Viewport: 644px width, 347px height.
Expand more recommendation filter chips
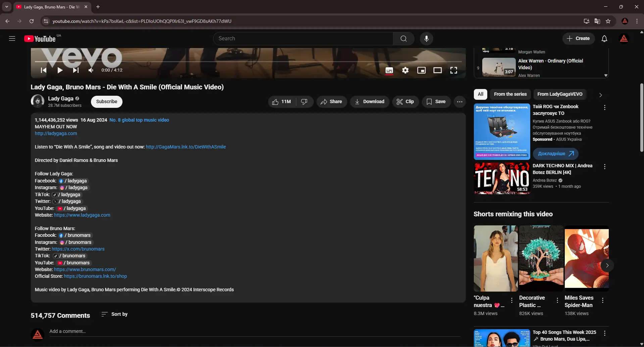600,94
